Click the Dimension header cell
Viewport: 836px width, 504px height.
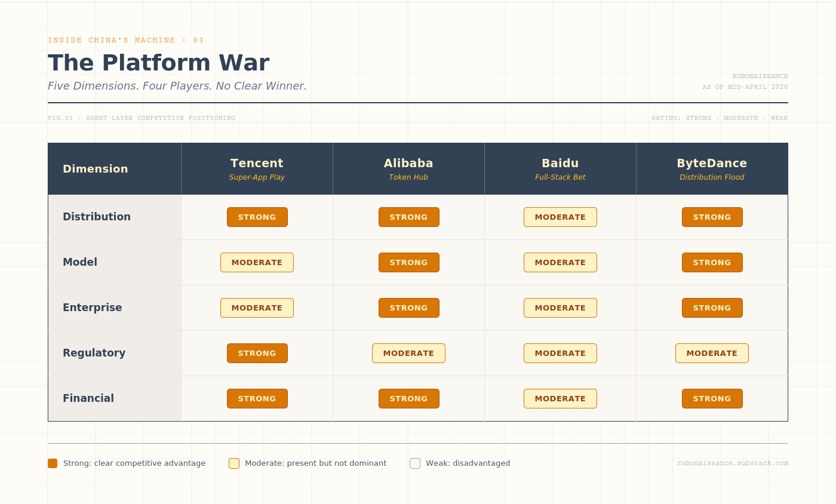click(x=115, y=168)
